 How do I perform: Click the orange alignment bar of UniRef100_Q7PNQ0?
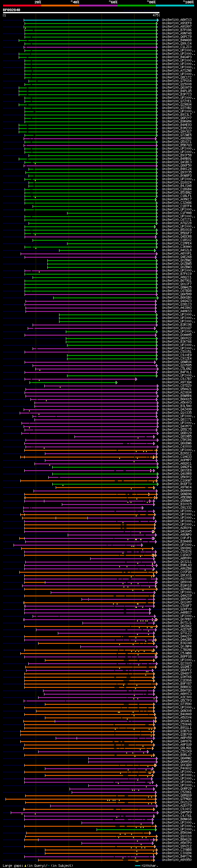pyautogui.click(x=81, y=799)
